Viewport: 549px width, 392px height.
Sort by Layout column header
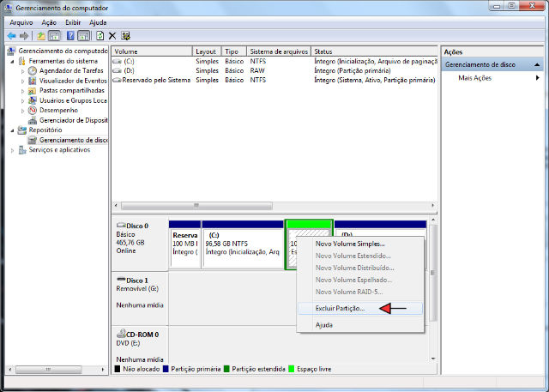point(207,51)
